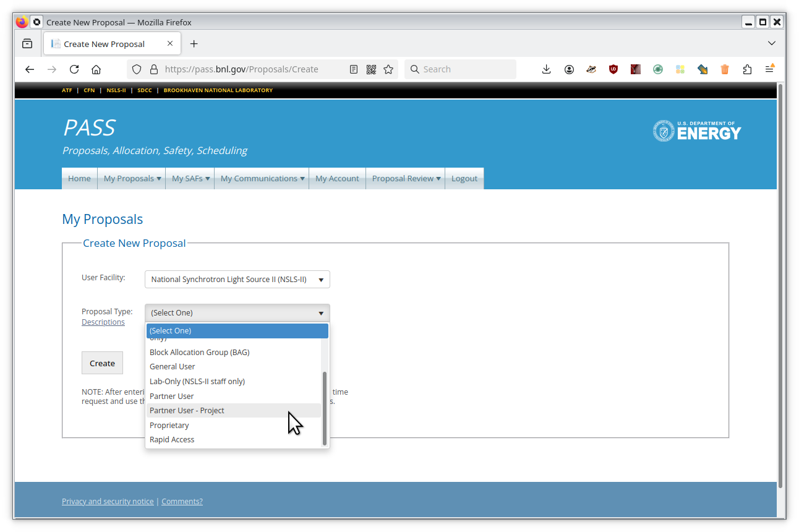This screenshot has width=799, height=532.
Task: Open the Privacy Badger extension
Action: [591, 69]
